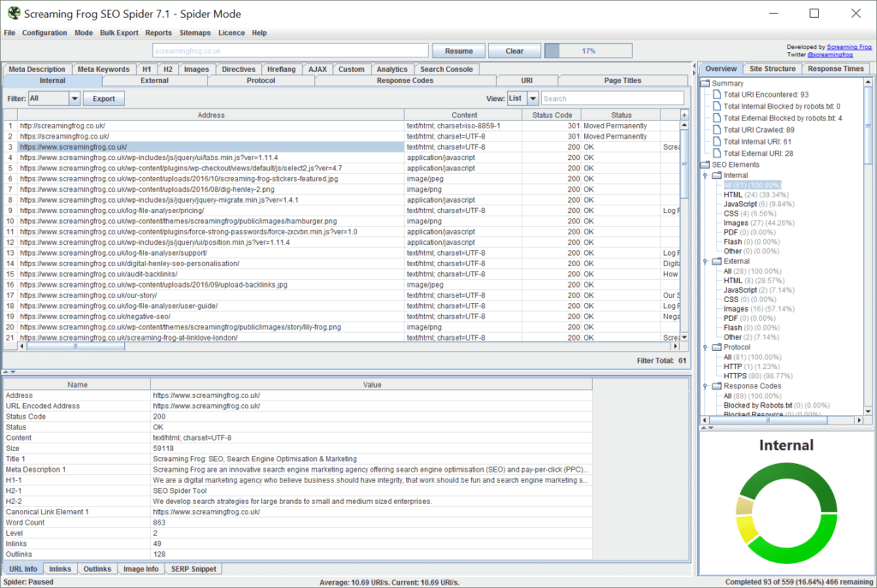Collapse the Protocol tree node
This screenshot has width=877, height=588.
pos(706,347)
